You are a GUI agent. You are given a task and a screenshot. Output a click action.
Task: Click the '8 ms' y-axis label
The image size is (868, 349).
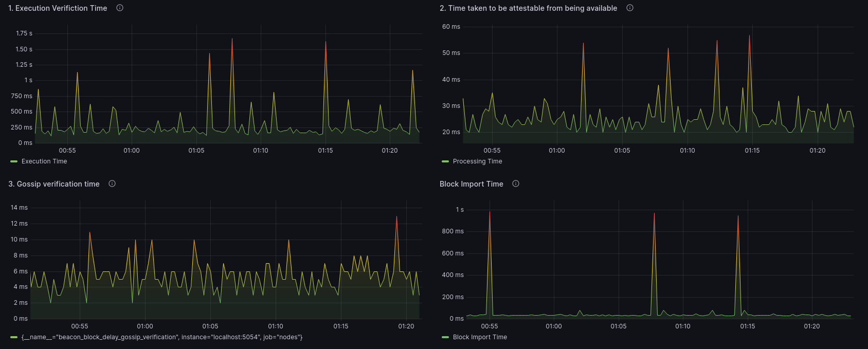21,255
